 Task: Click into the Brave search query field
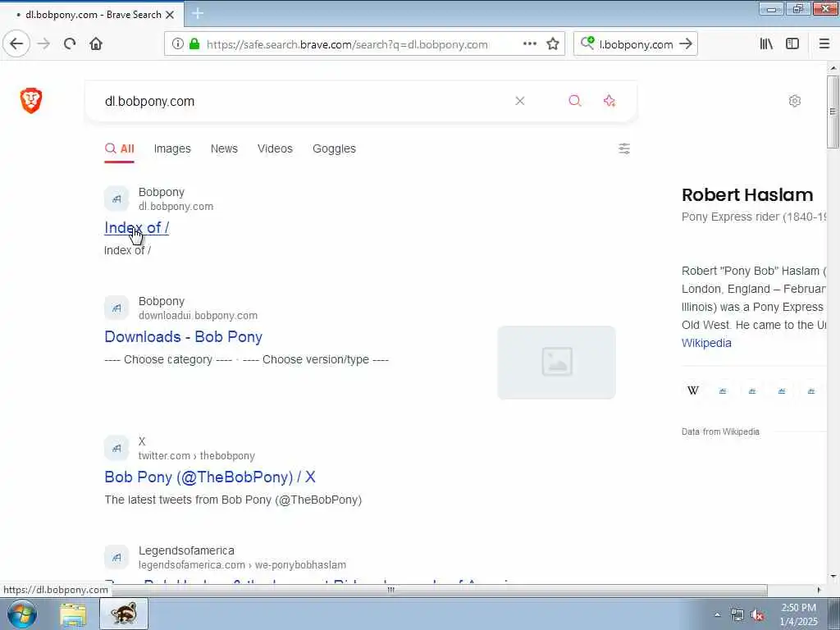pos(300,101)
